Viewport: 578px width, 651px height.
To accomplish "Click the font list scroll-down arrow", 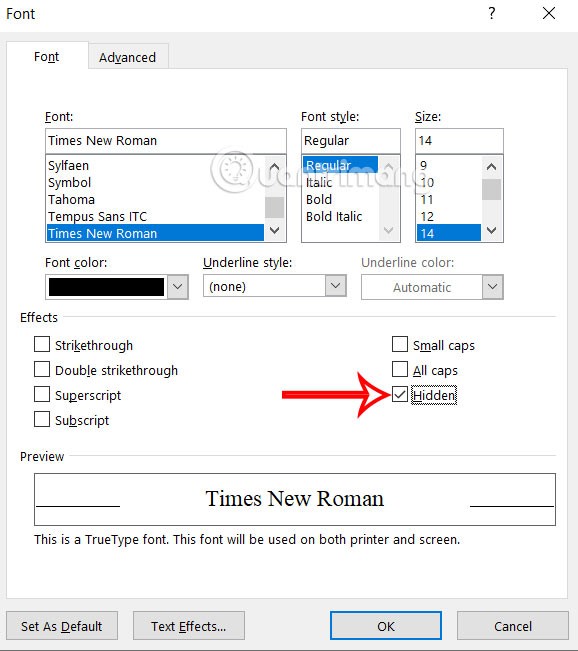I will (x=274, y=230).
